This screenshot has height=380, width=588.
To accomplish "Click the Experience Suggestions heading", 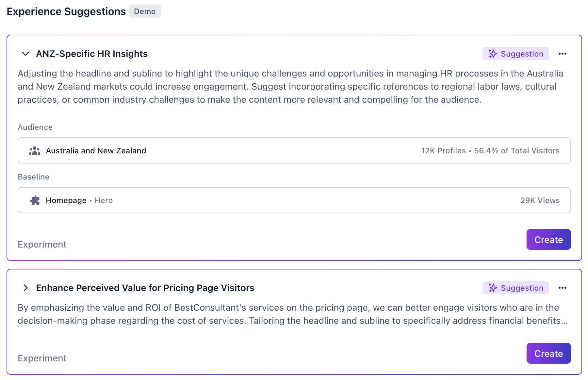I will pos(66,11).
